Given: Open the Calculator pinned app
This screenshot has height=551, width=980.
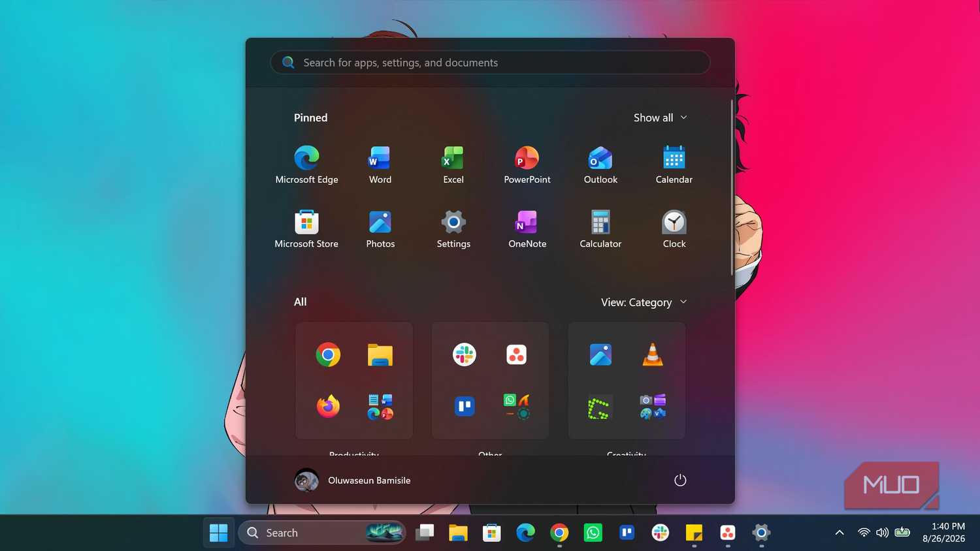Looking at the screenshot, I should (600, 229).
